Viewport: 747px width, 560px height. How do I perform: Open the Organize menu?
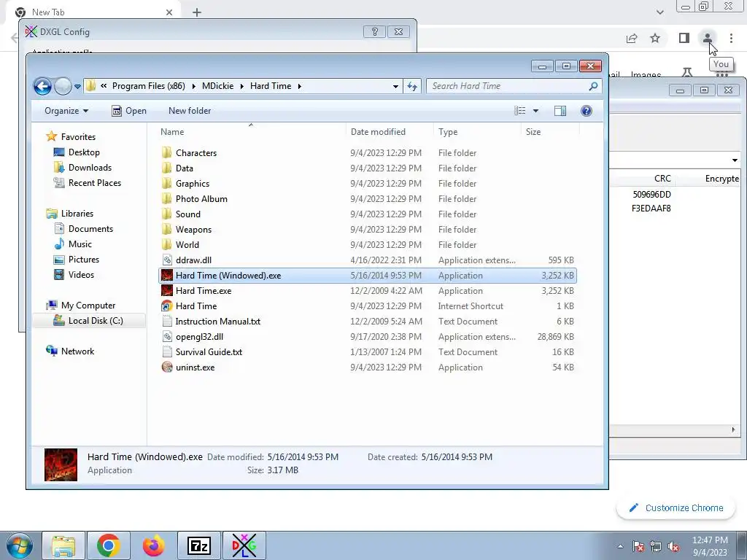coord(66,111)
